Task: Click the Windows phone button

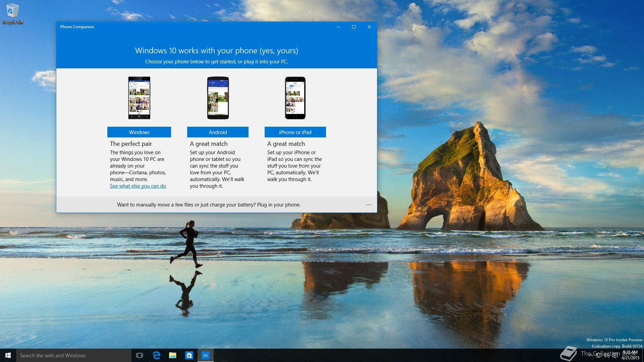Action: [x=139, y=132]
